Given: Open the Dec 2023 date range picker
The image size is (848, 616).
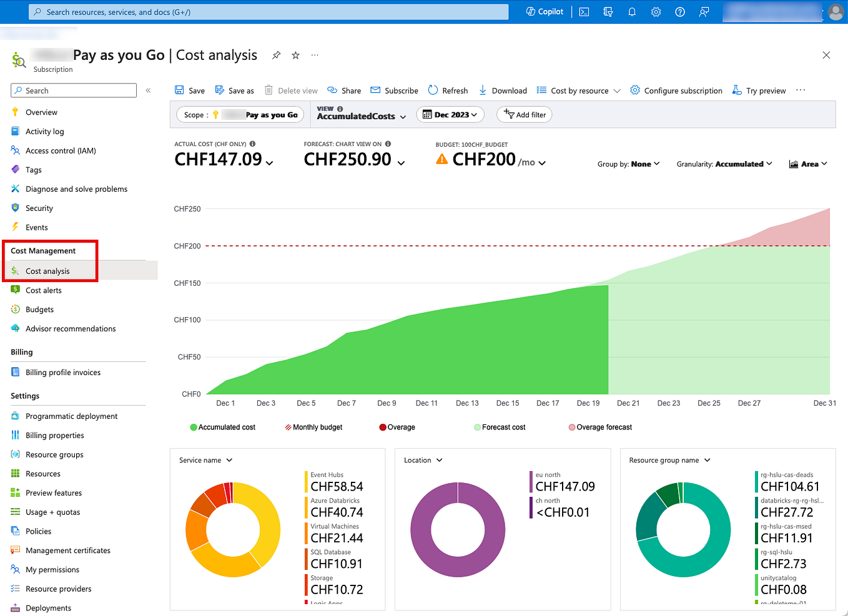Looking at the screenshot, I should point(450,114).
